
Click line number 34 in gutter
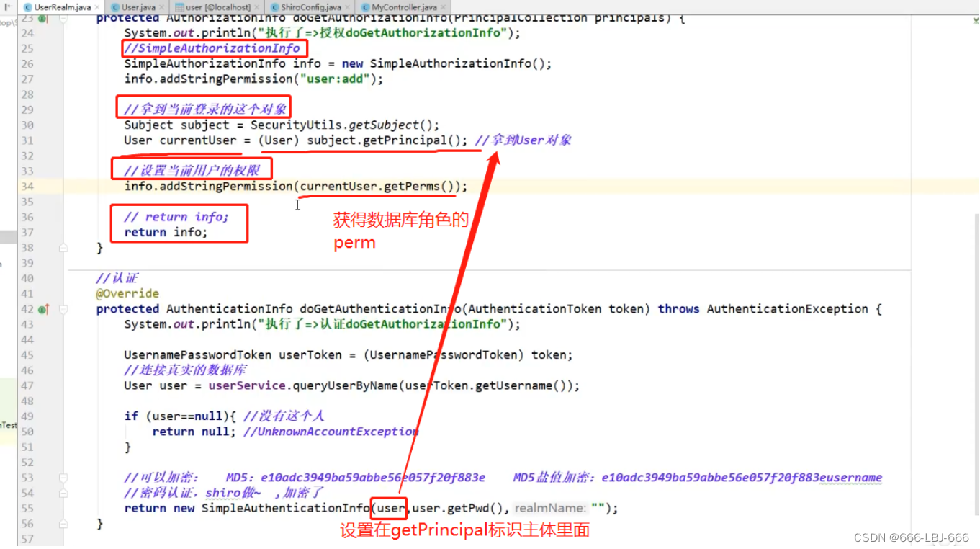(27, 187)
